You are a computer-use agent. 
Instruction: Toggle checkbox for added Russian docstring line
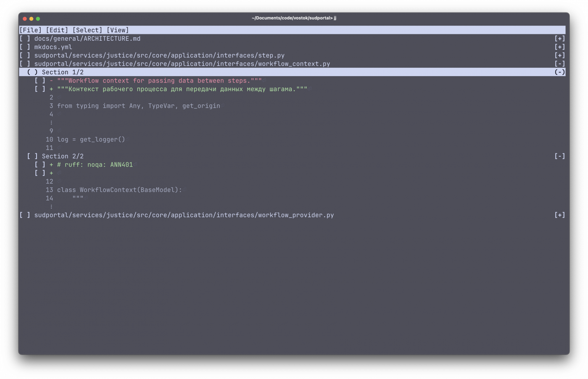(x=40, y=89)
